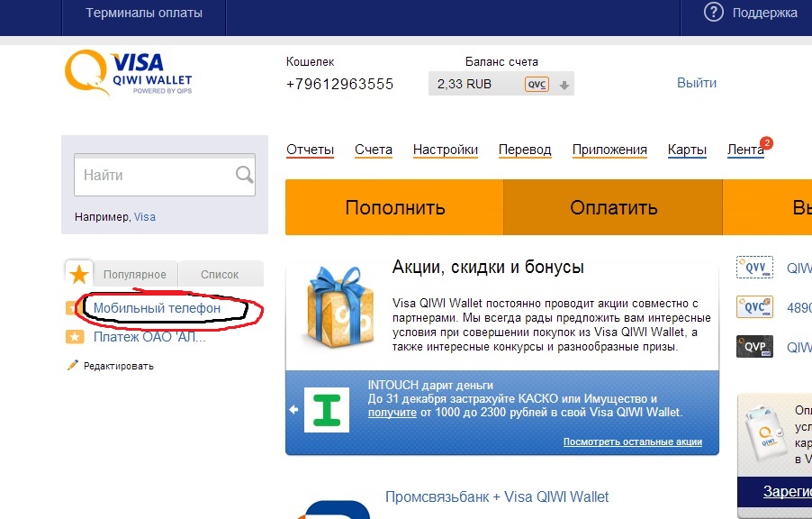Open the Перевод section
The image size is (812, 519).
click(525, 150)
